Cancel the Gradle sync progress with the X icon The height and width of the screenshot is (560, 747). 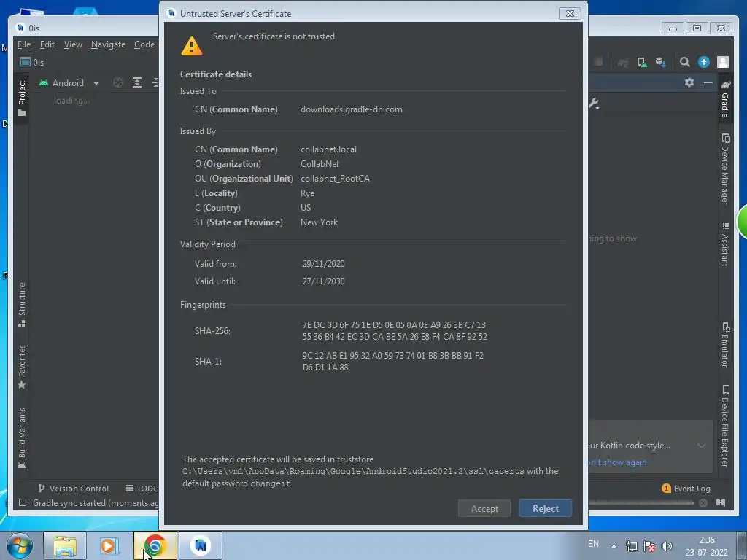coord(703,503)
